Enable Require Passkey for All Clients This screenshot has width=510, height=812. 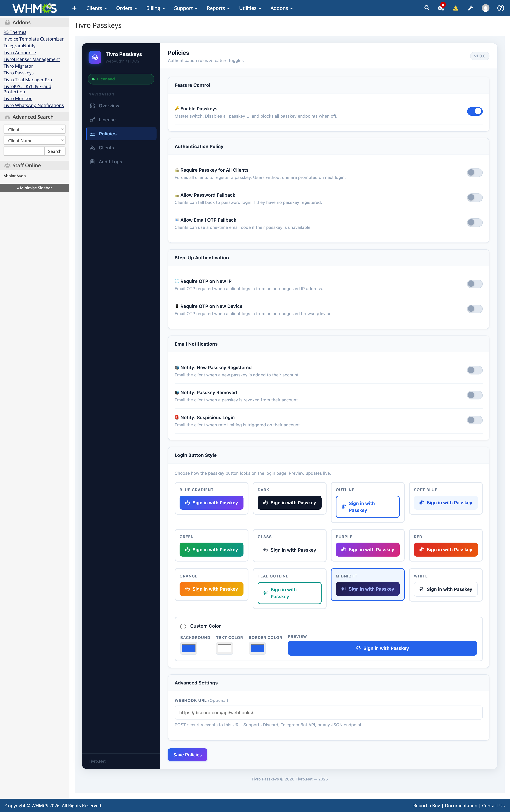[475, 173]
